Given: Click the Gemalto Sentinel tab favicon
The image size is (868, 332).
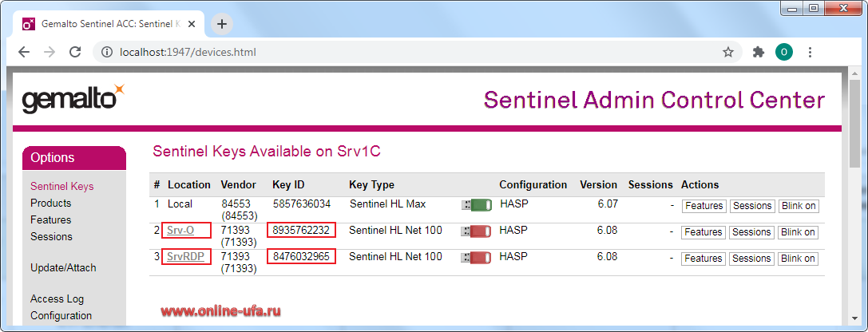Looking at the screenshot, I should 28,25.
